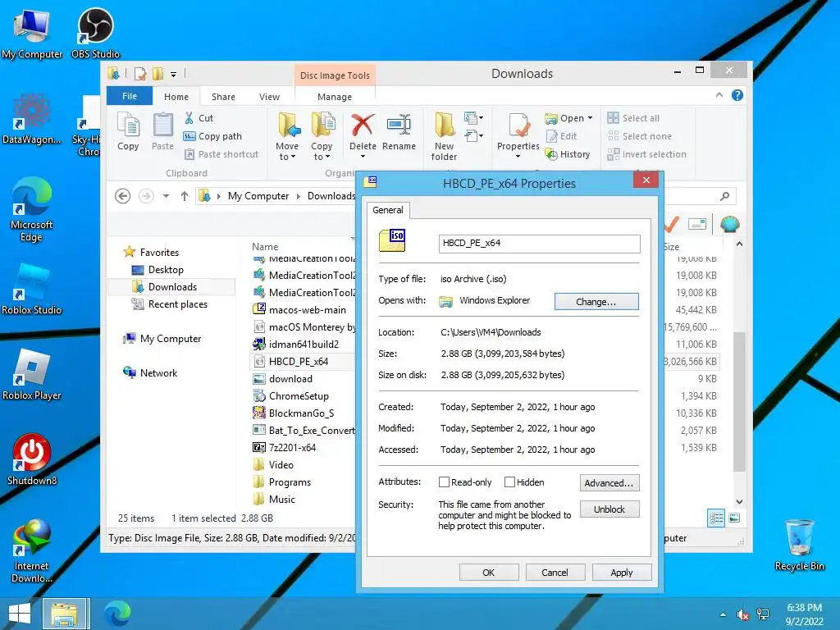Select Copy path in the Clipboard group
The image size is (840, 630).
pos(213,136)
